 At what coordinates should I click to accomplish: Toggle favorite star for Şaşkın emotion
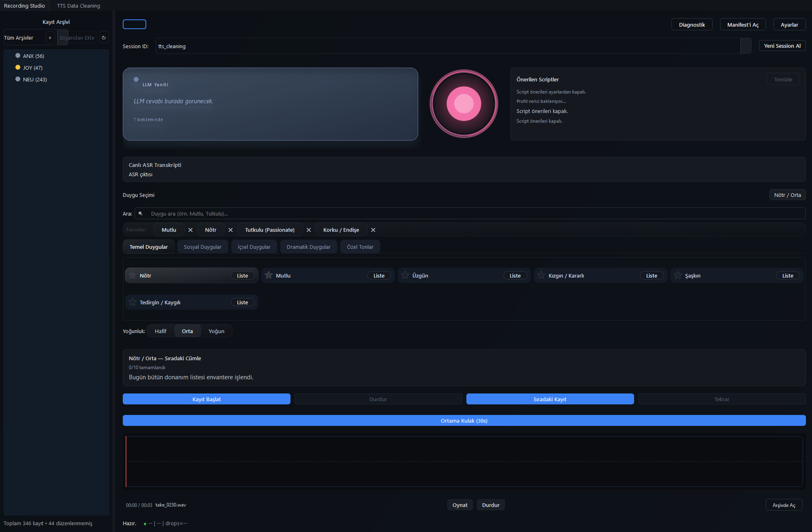(x=678, y=275)
